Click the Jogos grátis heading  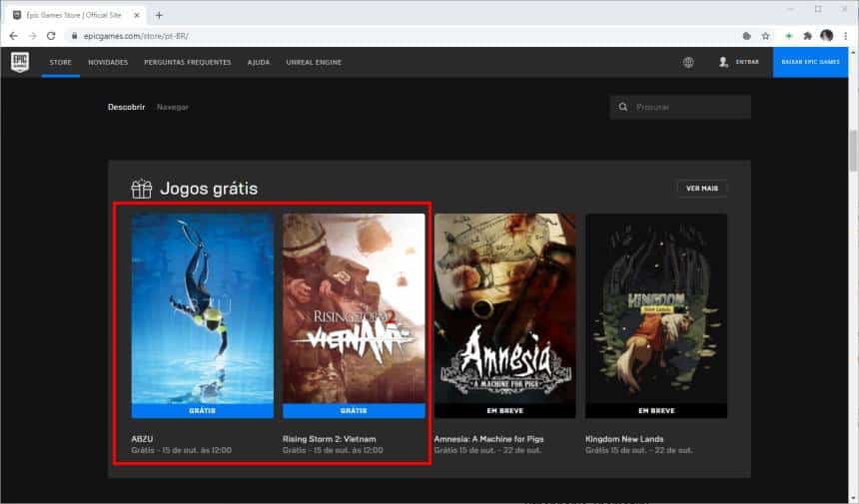[x=209, y=189]
